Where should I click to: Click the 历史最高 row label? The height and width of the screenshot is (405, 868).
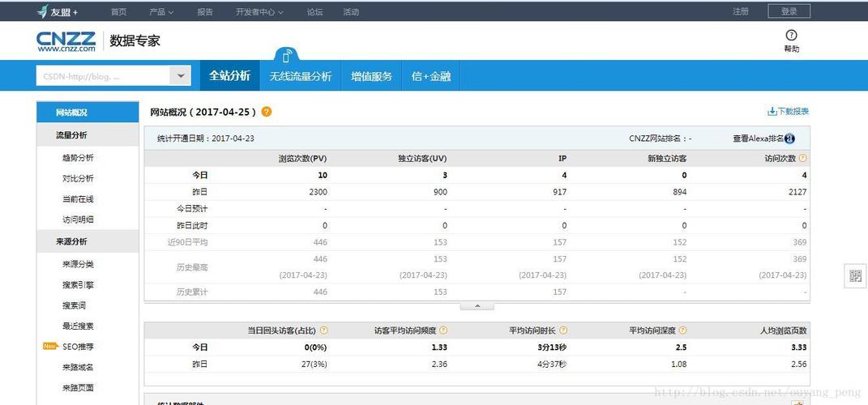click(192, 266)
